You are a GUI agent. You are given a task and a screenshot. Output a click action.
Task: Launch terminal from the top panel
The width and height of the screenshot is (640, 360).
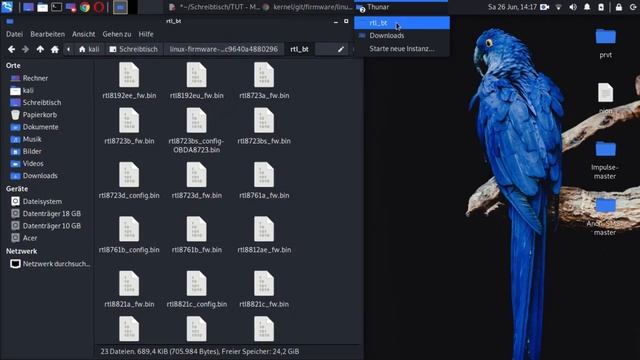57,7
